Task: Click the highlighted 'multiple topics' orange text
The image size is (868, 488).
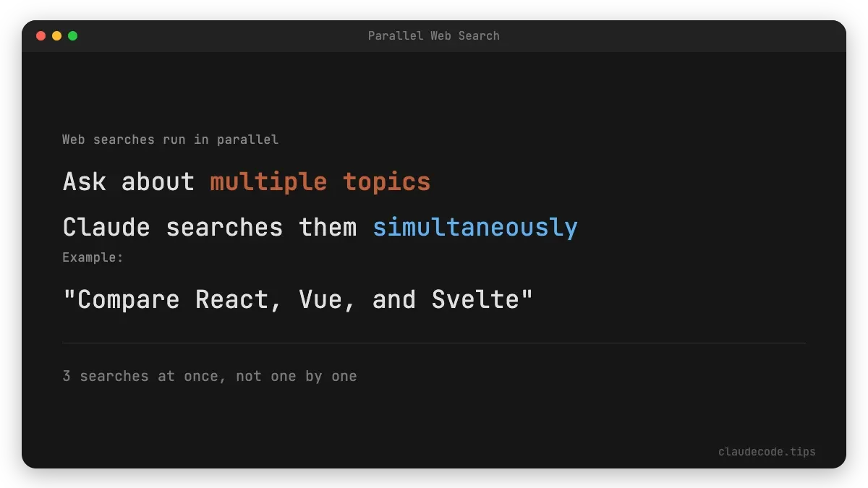Action: pos(319,181)
